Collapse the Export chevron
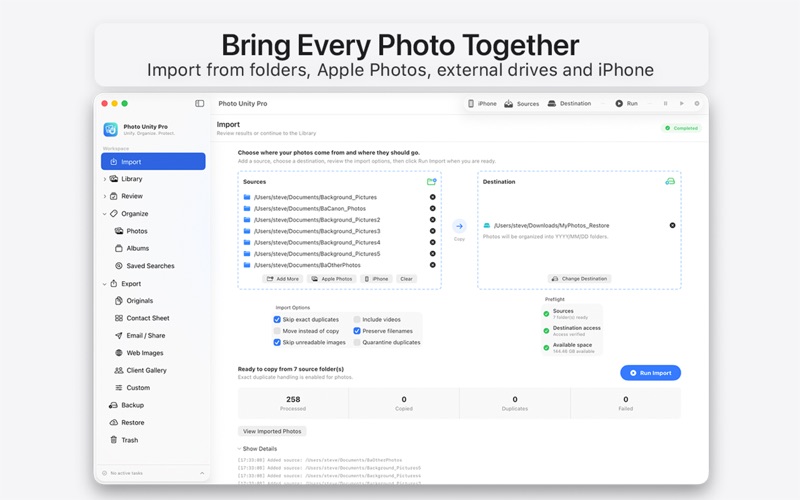 pyautogui.click(x=105, y=284)
